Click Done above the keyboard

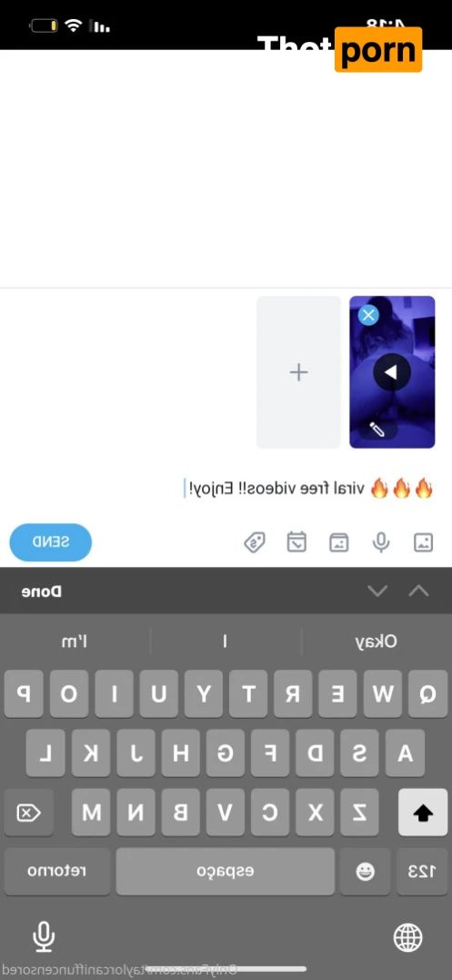coord(41,591)
